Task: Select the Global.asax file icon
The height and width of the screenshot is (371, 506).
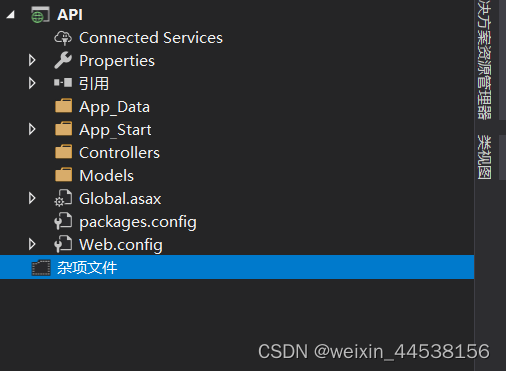Action: [63, 198]
